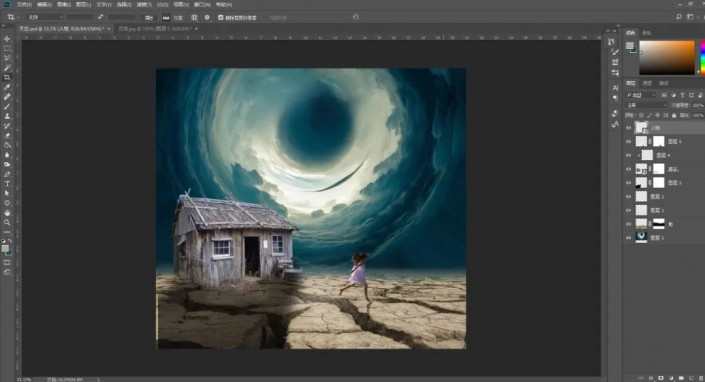The width and height of the screenshot is (705, 382).
Task: Select the Move tool
Action: pyautogui.click(x=7, y=39)
